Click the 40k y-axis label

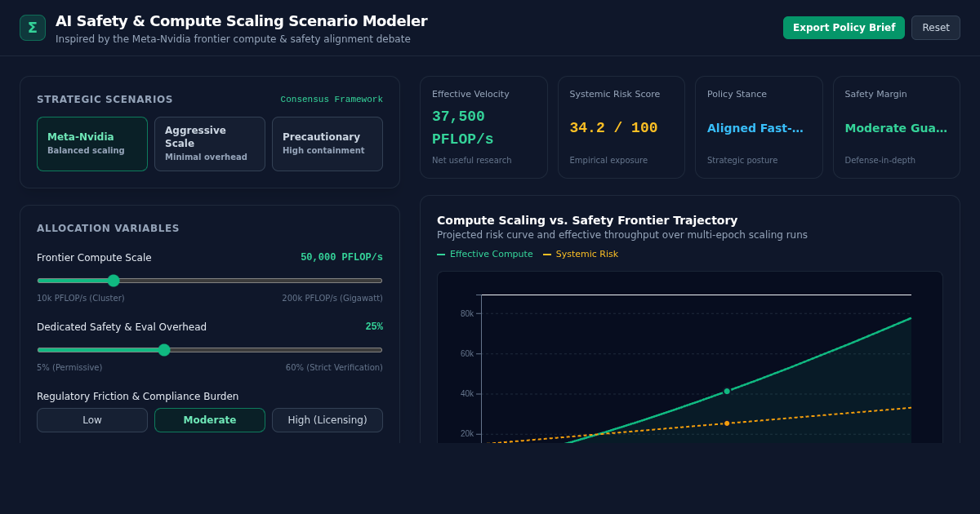pyautogui.click(x=467, y=393)
